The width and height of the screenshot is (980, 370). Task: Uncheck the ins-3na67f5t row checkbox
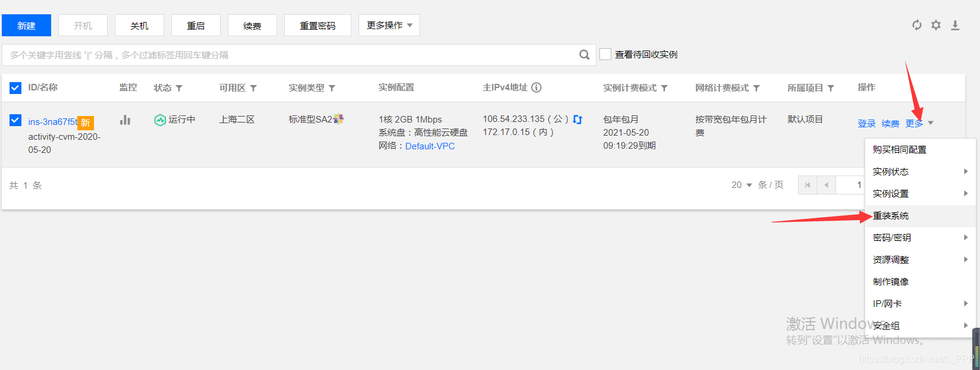[x=15, y=121]
